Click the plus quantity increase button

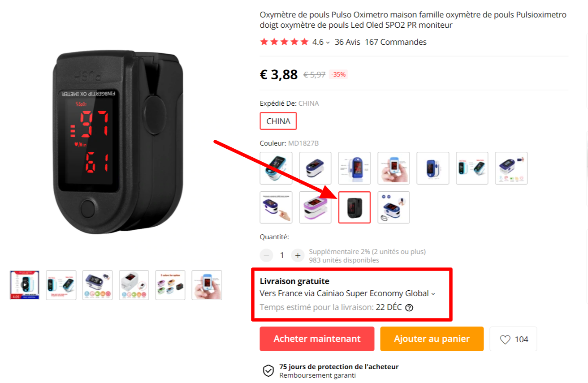tap(298, 255)
